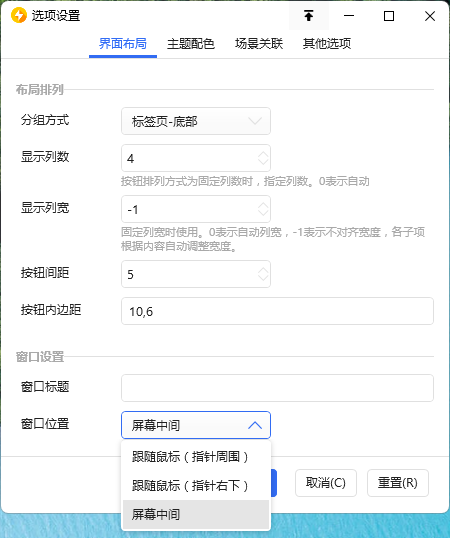Image resolution: width=450 pixels, height=538 pixels.
Task: Click the 界面布局 tab
Action: pyautogui.click(x=123, y=44)
